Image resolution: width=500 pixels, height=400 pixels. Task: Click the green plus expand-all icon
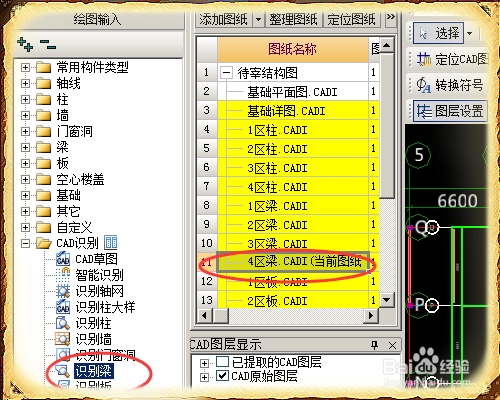pos(25,44)
